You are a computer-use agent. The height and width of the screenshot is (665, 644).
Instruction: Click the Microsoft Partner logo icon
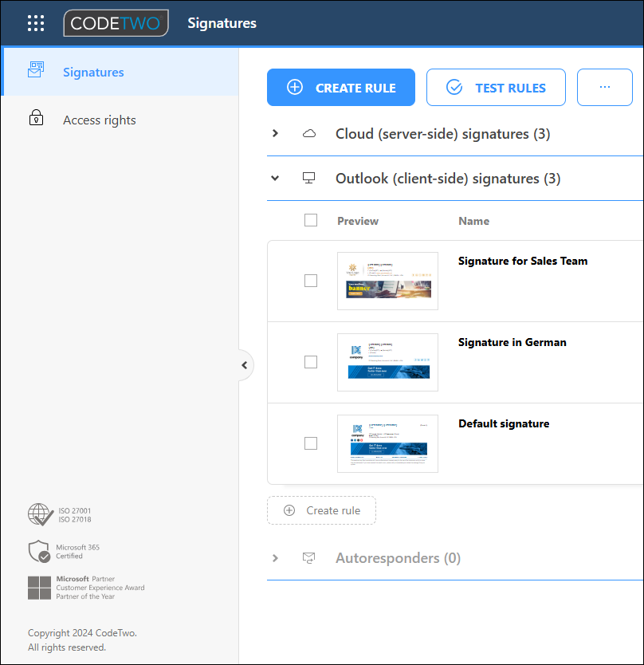pyautogui.click(x=39, y=588)
